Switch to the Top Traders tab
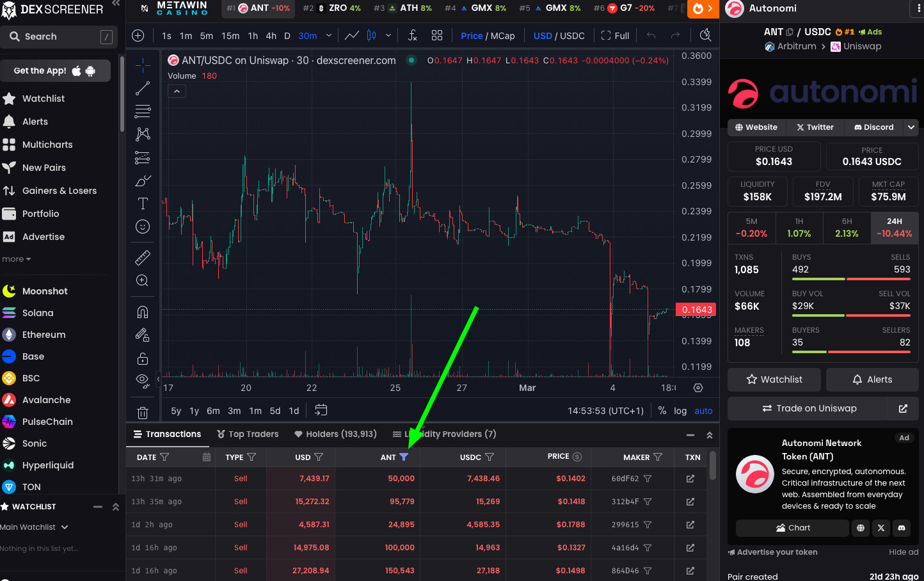924x581 pixels. click(x=248, y=434)
